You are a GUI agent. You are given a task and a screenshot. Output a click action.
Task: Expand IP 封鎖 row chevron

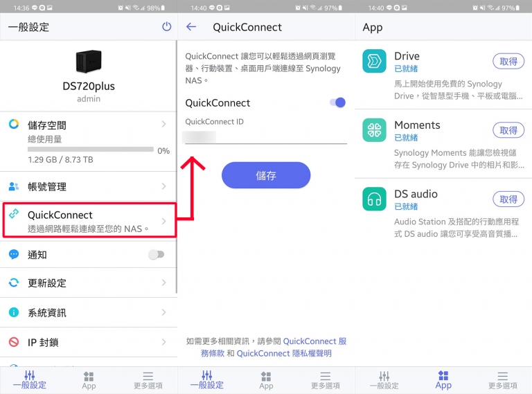(x=164, y=342)
